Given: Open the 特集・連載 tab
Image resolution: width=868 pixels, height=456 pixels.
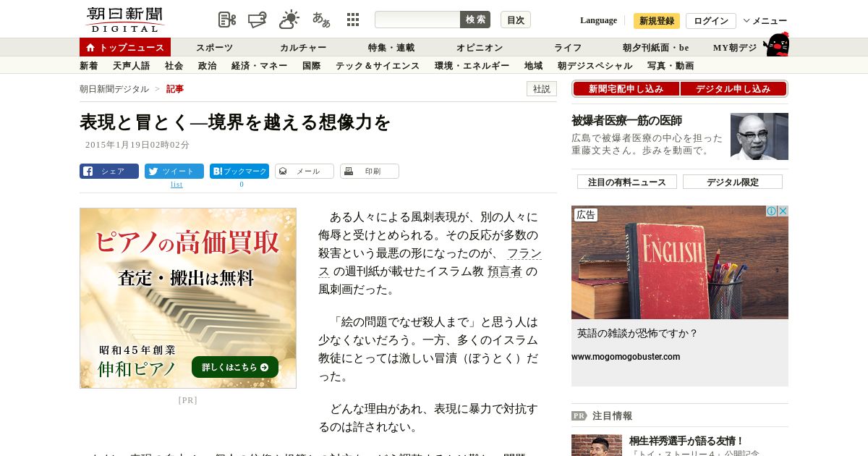Looking at the screenshot, I should 391,48.
